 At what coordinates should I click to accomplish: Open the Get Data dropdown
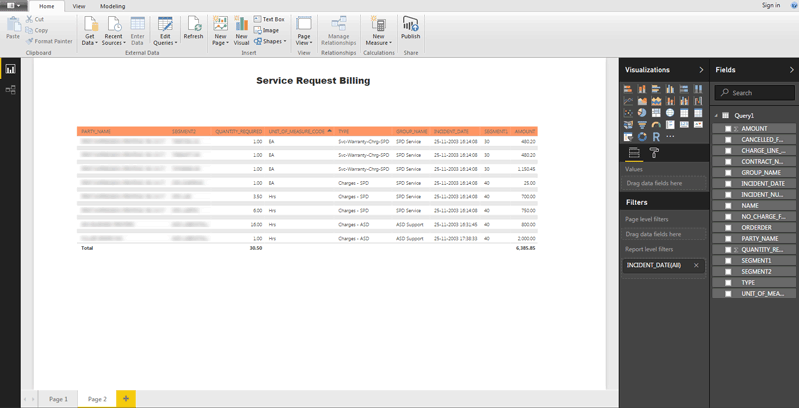click(90, 31)
